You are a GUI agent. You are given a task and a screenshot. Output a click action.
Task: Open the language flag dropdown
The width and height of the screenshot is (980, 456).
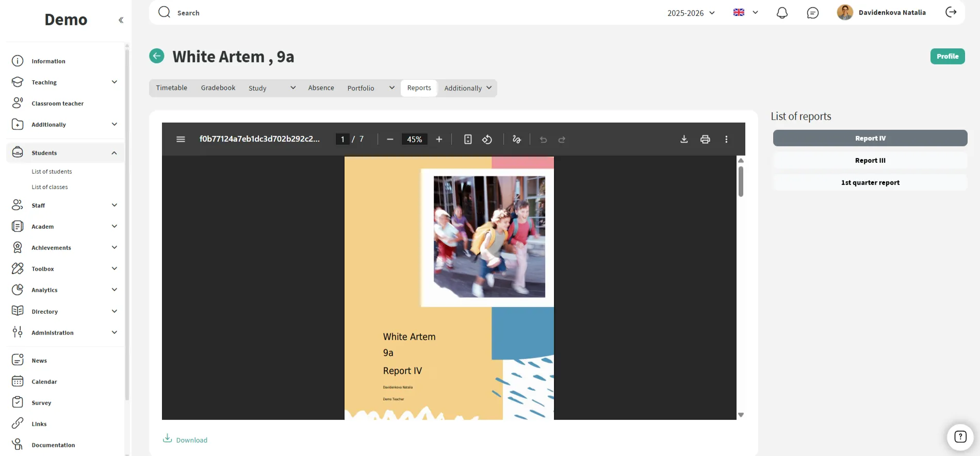click(x=745, y=12)
